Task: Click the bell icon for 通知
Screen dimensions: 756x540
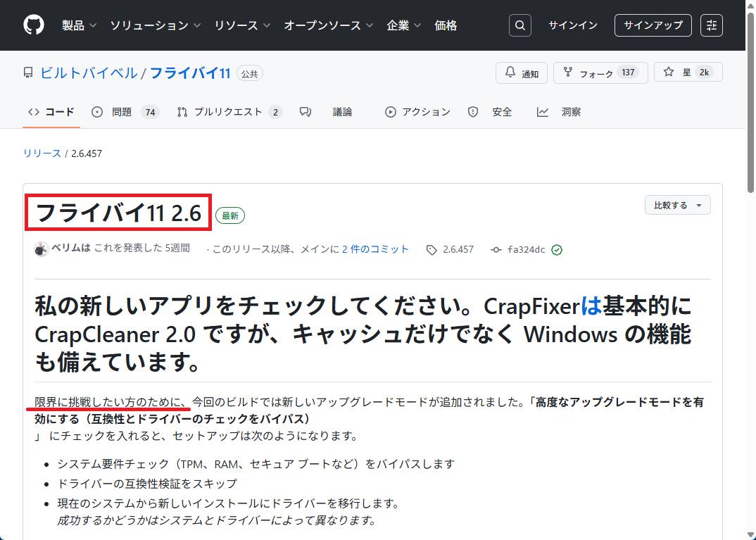Action: 510,73
